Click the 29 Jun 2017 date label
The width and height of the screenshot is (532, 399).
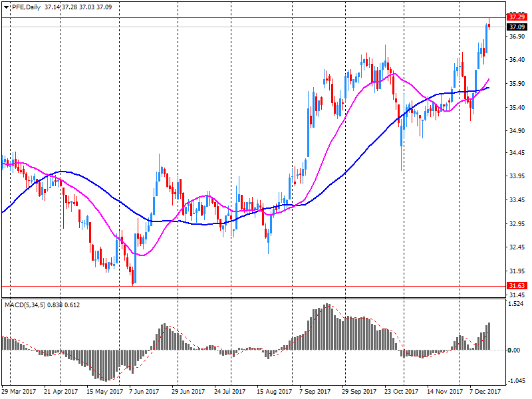click(188, 392)
